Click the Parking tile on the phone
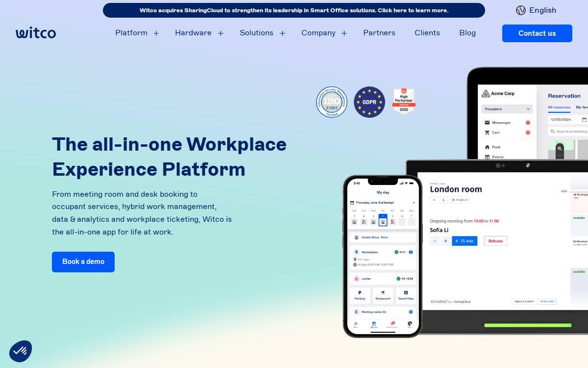The height and width of the screenshot is (368, 588). pos(360,295)
